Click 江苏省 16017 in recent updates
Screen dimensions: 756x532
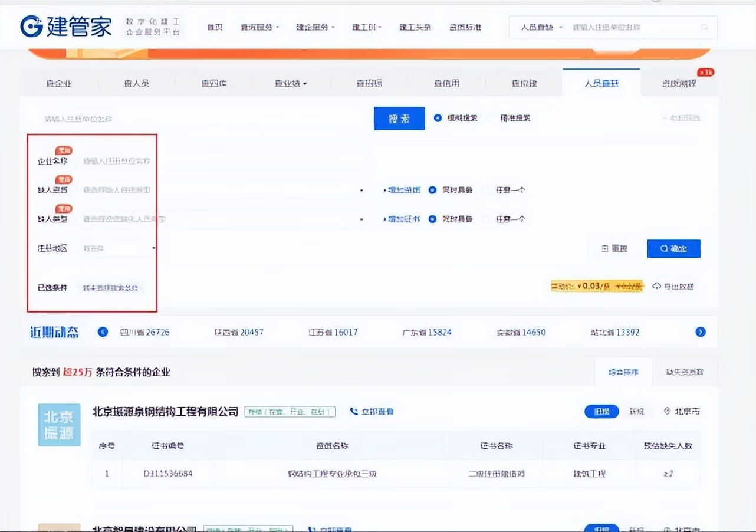pyautogui.click(x=333, y=332)
